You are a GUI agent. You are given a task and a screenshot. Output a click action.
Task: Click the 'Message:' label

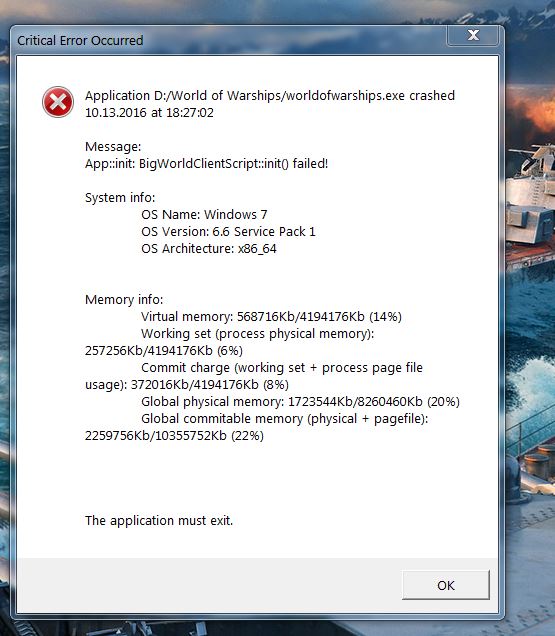(x=113, y=146)
